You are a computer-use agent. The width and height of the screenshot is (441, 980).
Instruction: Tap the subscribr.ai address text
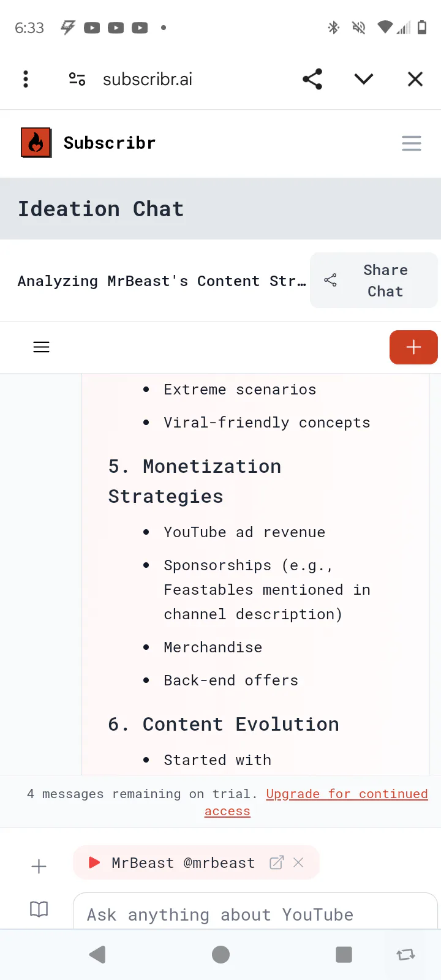pyautogui.click(x=148, y=79)
